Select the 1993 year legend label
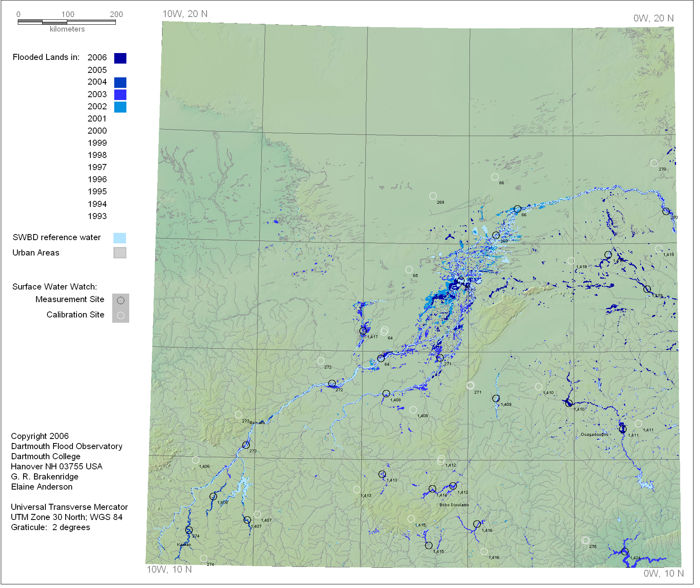The width and height of the screenshot is (700, 588). [97, 216]
